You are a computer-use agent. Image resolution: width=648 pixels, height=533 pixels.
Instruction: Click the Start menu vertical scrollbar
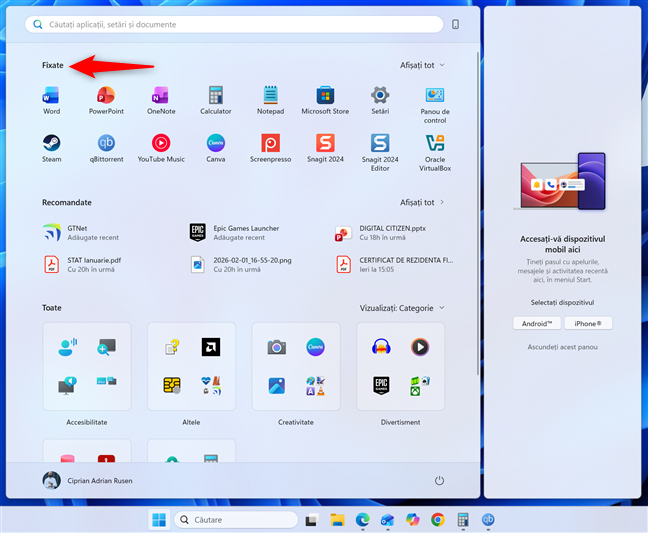(x=477, y=213)
